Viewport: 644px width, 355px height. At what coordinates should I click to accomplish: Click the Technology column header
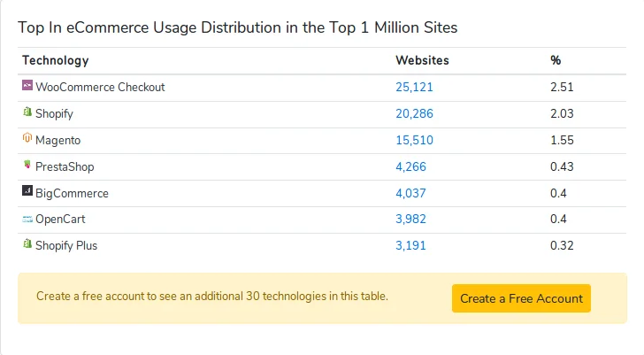click(x=55, y=60)
